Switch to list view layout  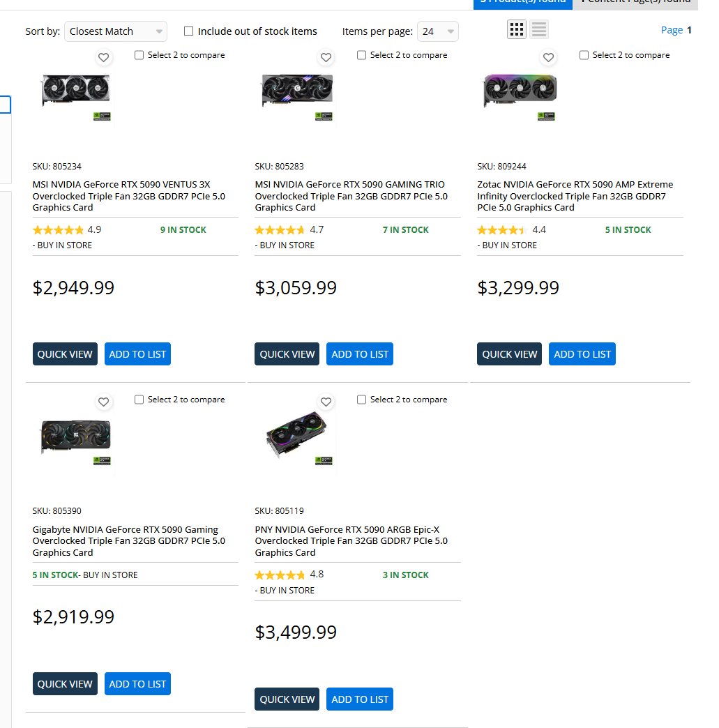[538, 29]
